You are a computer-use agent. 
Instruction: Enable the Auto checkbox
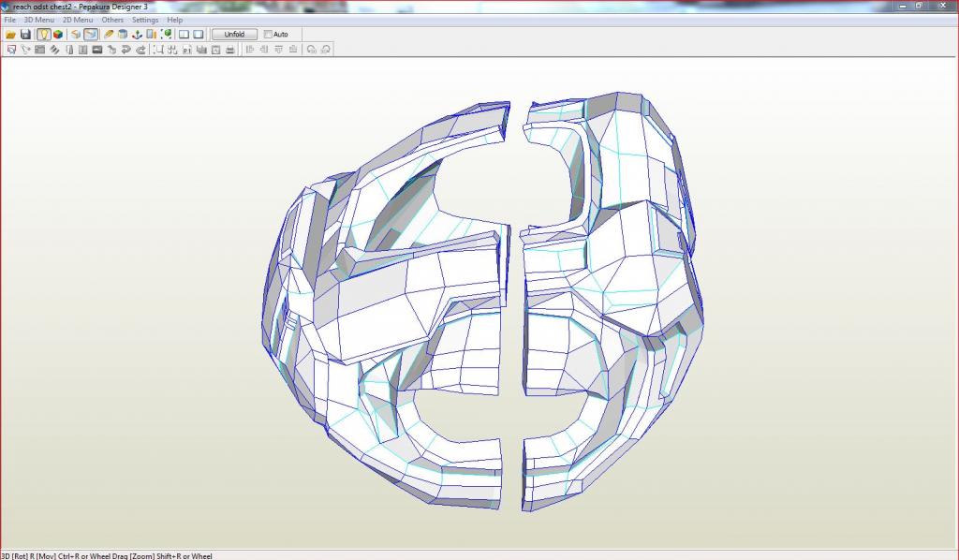coord(268,35)
